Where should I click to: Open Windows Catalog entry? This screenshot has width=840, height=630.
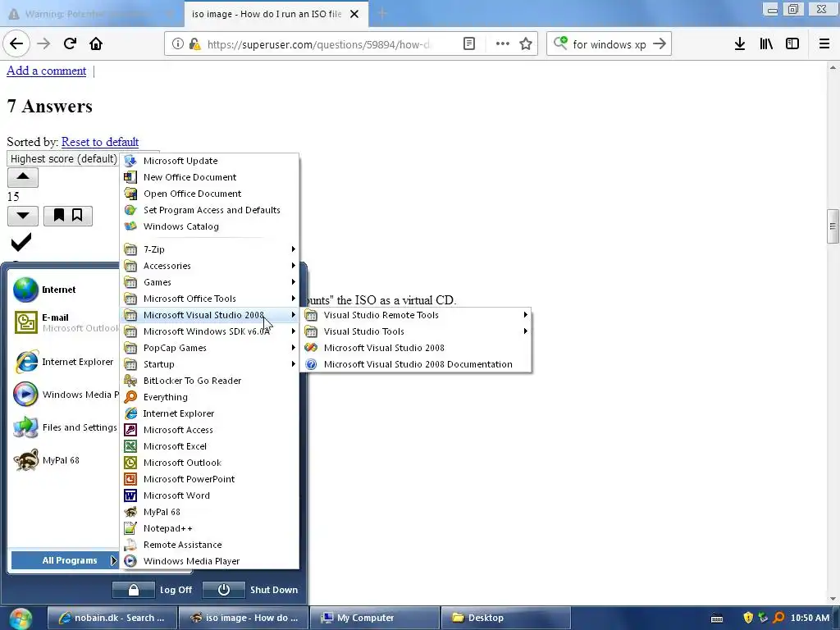pyautogui.click(x=209, y=226)
